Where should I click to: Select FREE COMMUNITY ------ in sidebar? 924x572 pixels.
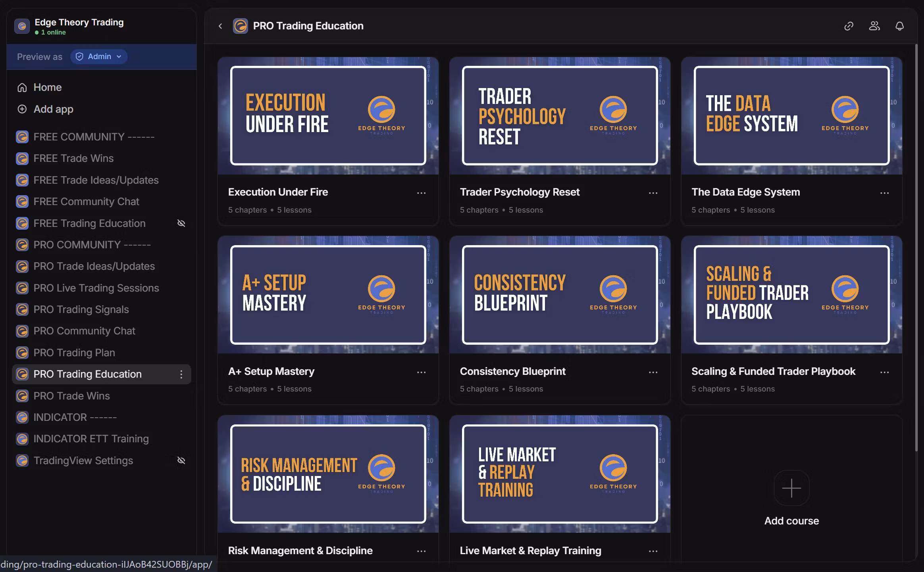click(102, 137)
